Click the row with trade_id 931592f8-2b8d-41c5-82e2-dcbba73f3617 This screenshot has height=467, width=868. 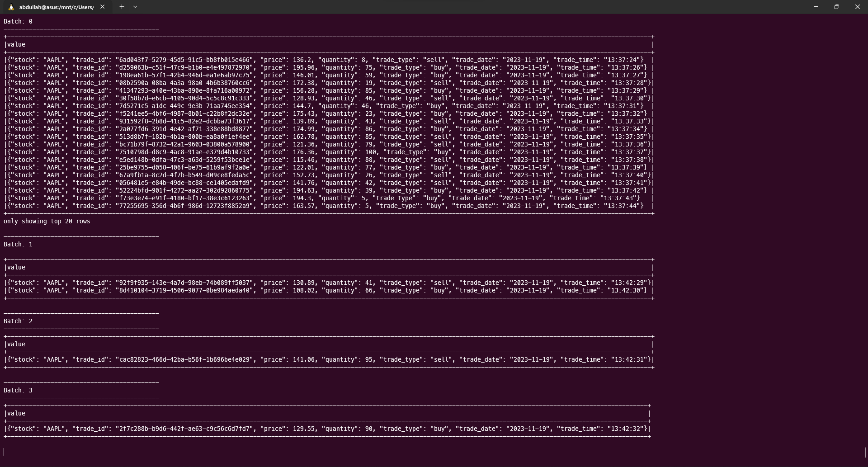pyautogui.click(x=329, y=121)
